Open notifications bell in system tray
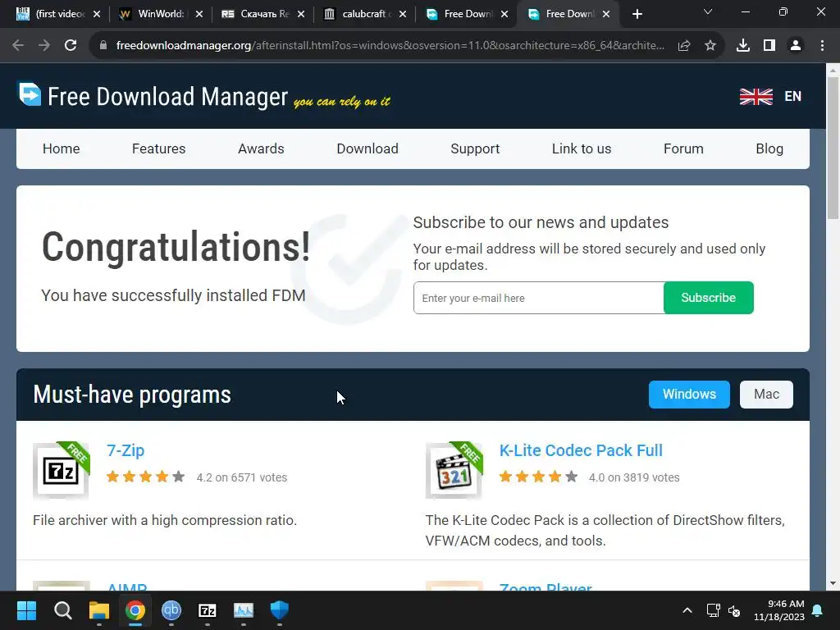840x630 pixels. click(818, 610)
